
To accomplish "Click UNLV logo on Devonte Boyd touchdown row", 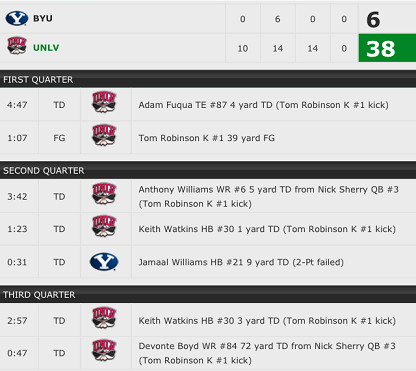I will click(104, 350).
